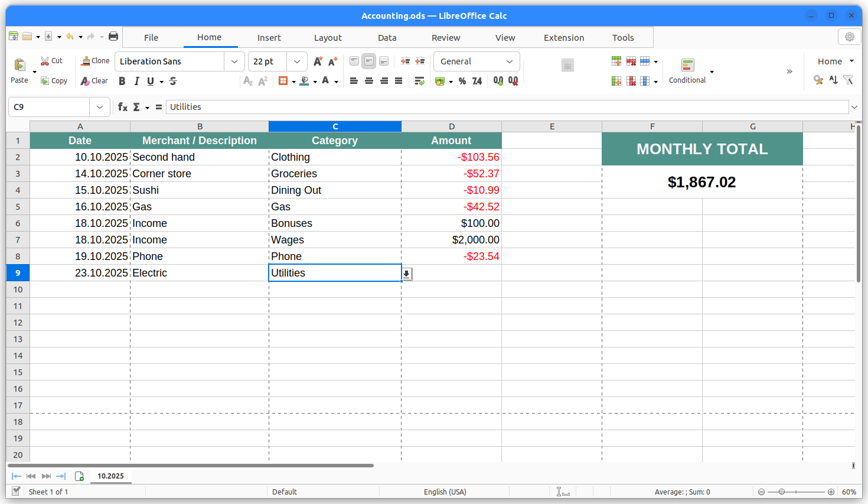868x504 pixels.
Task: Click the Insert Rows Above icon
Action: click(x=616, y=61)
